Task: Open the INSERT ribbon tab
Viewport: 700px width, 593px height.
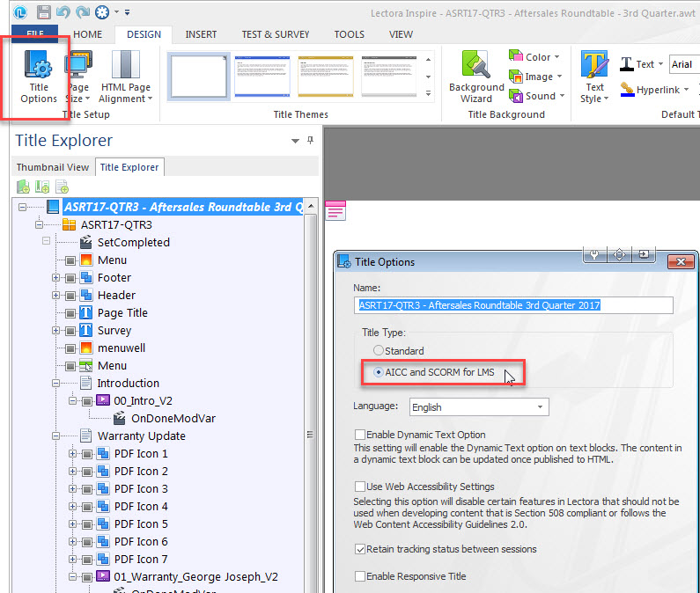Action: pyautogui.click(x=201, y=34)
